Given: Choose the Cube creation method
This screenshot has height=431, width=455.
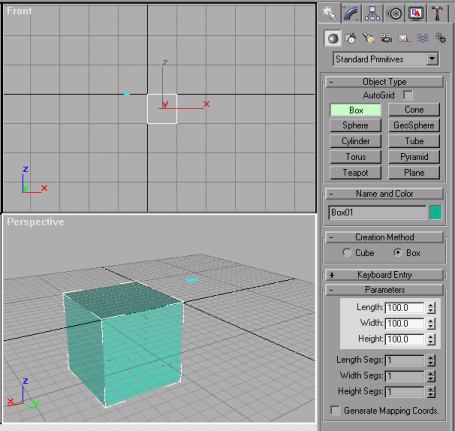Looking at the screenshot, I should (347, 253).
